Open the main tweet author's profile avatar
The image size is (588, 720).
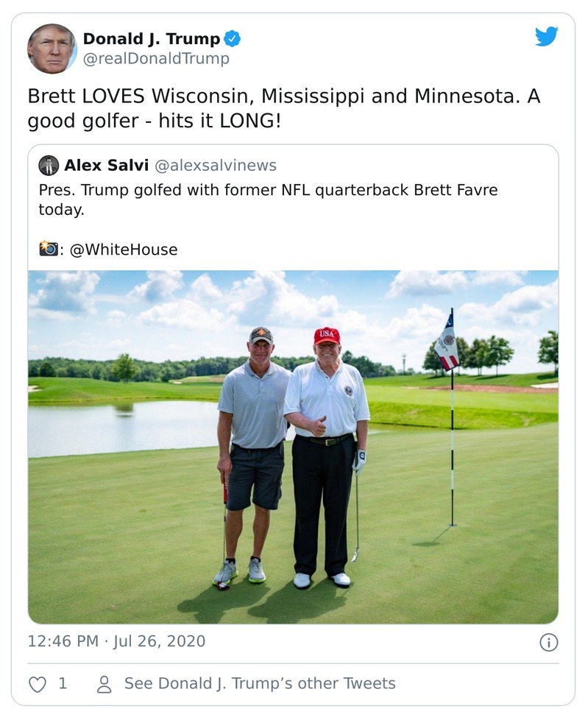coord(52,49)
